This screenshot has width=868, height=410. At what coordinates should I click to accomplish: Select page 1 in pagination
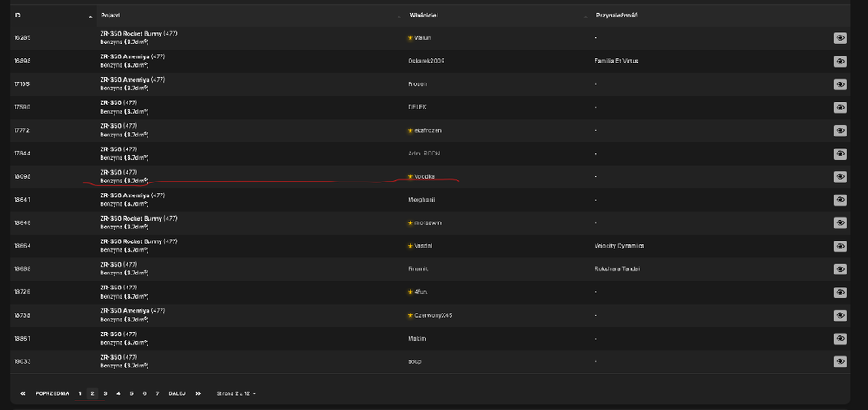click(x=80, y=393)
